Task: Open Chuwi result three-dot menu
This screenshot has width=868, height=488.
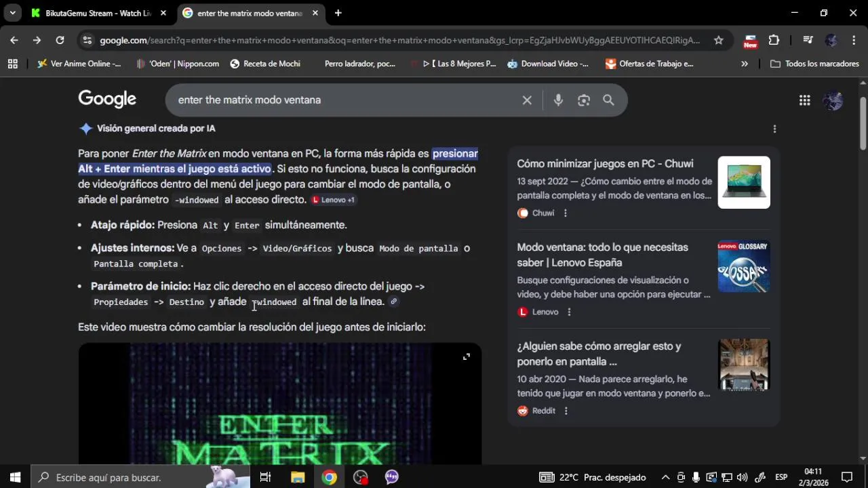Action: [x=566, y=213]
